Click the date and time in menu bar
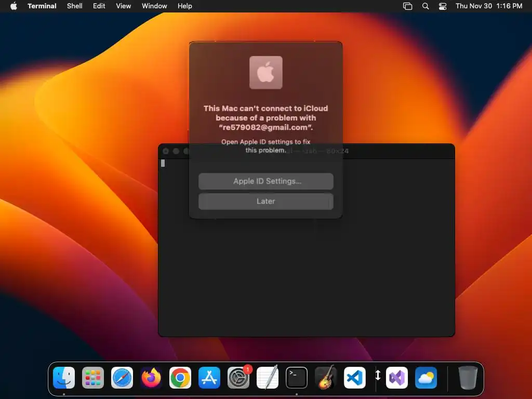 click(489, 6)
